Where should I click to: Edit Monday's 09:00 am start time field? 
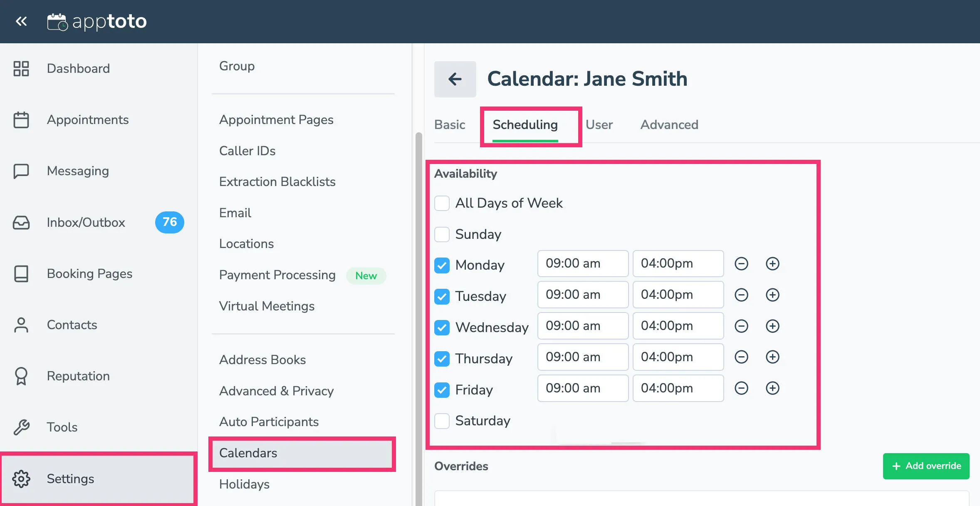click(583, 263)
